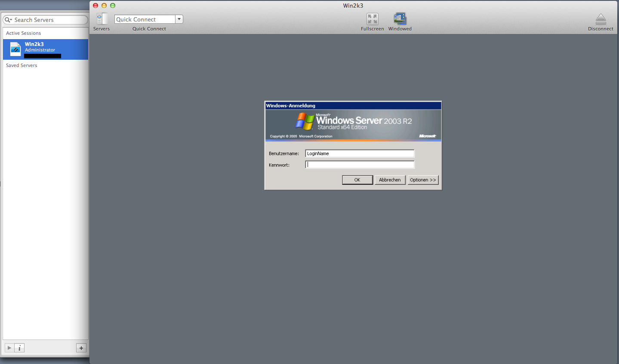This screenshot has width=619, height=364.
Task: Expand login options with Optionen >>
Action: pos(423,180)
